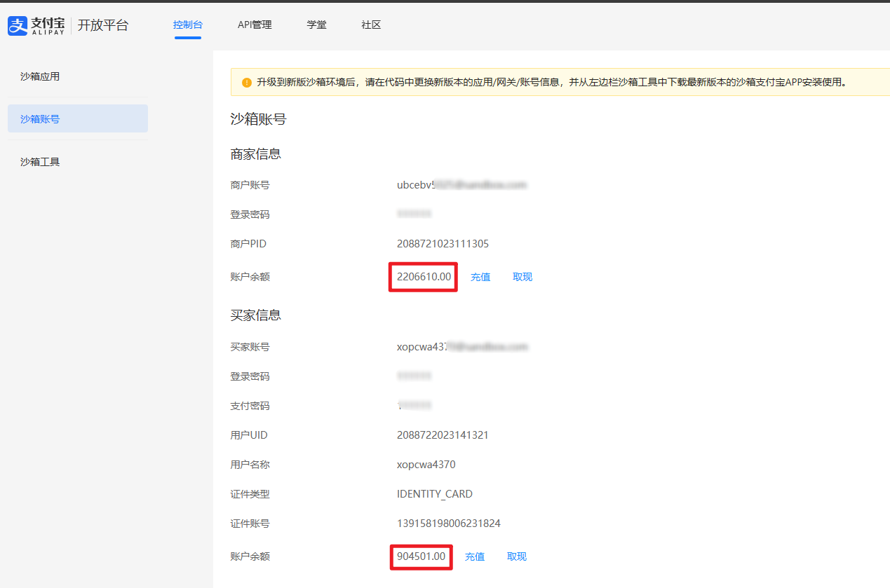The image size is (890, 588).
Task: Click the 证件类型 label
Action: pos(250,494)
